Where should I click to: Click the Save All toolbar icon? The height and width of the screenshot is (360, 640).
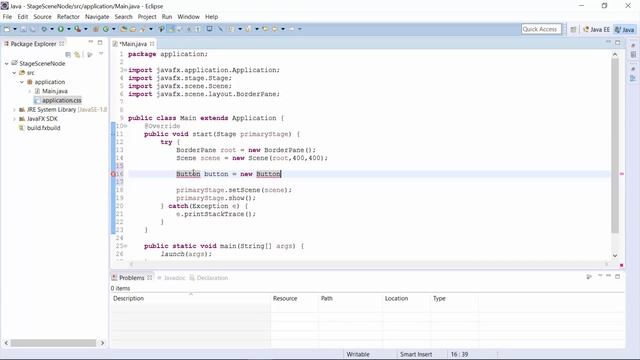tap(33, 29)
